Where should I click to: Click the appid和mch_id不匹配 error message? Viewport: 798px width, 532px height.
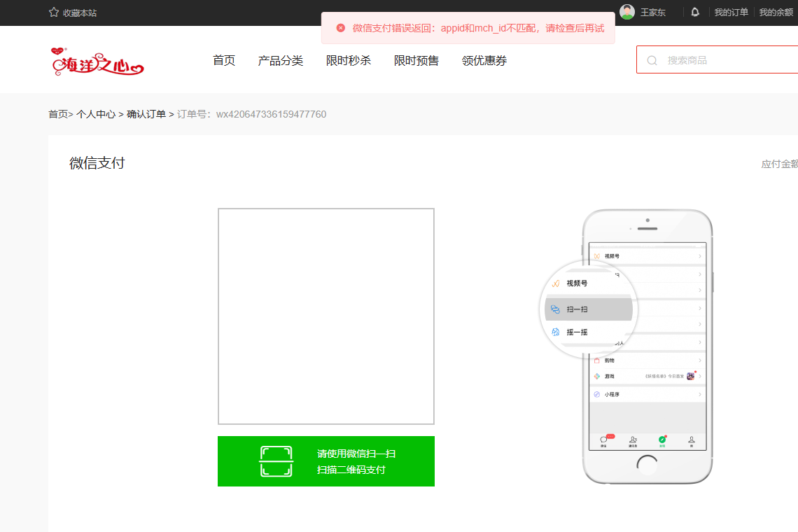478,28
